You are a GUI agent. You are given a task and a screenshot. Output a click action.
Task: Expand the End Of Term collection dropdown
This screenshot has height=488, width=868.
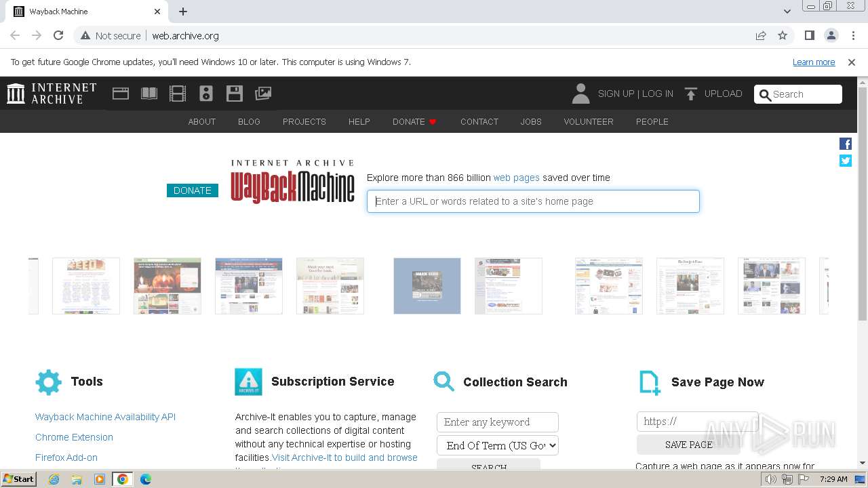coord(498,445)
